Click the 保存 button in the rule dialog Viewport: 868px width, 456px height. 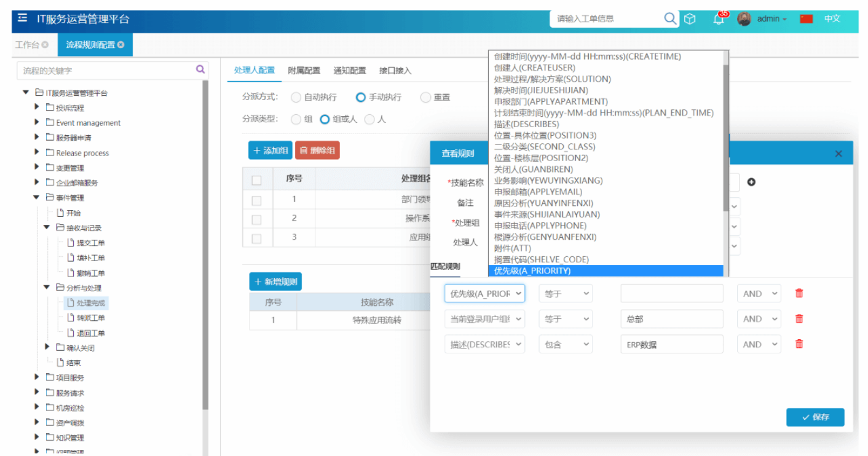(x=815, y=417)
